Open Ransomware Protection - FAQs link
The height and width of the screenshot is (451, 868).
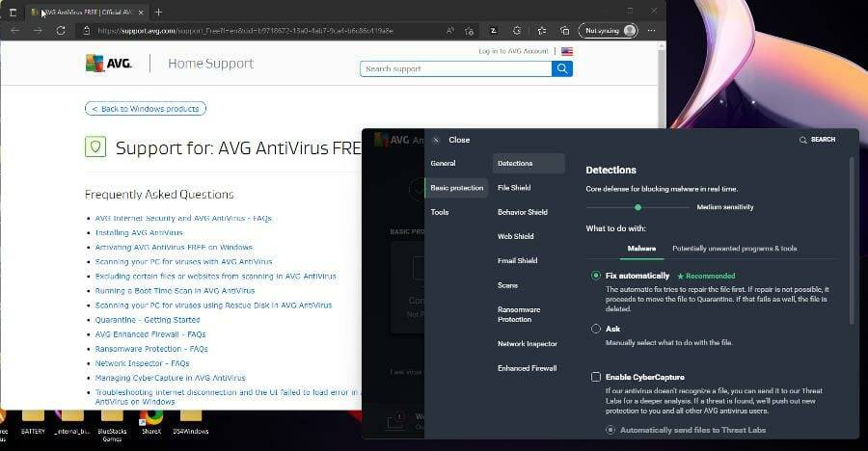[x=151, y=349]
